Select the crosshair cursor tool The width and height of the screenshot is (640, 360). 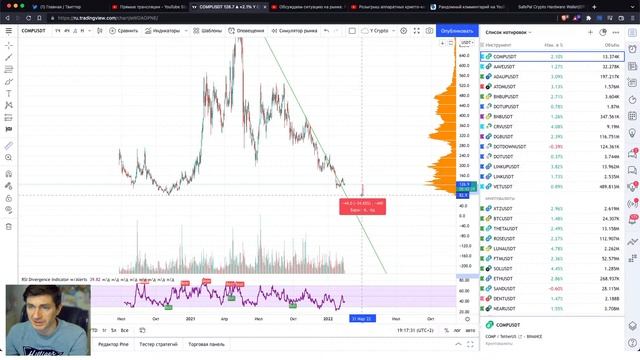pos(9,45)
